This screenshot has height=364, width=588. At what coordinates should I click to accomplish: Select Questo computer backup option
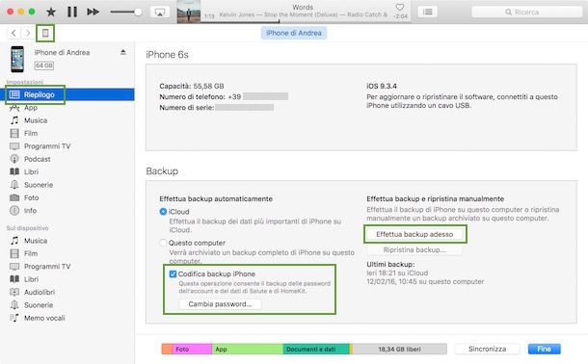(x=163, y=243)
